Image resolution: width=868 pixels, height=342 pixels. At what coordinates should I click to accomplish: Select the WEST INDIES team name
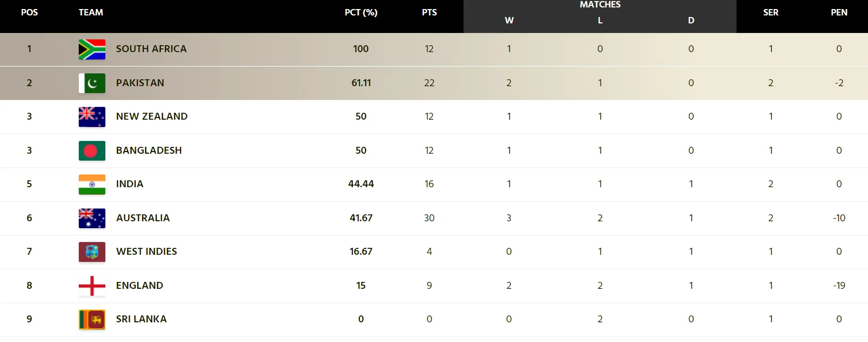[146, 252]
